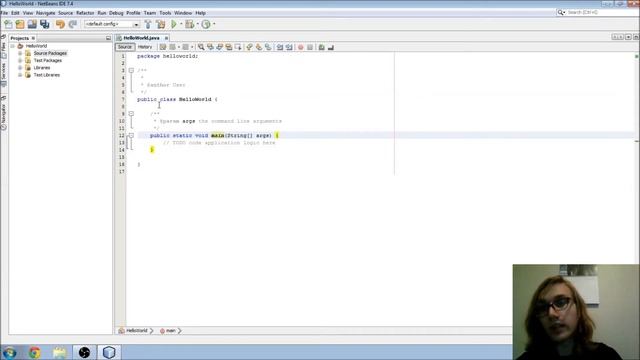Open the Run menu

tap(102, 13)
